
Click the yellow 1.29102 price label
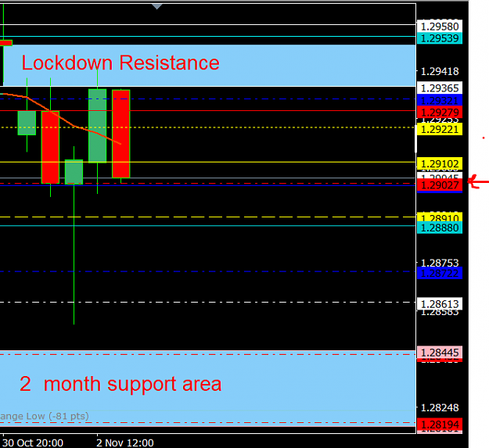(x=440, y=163)
